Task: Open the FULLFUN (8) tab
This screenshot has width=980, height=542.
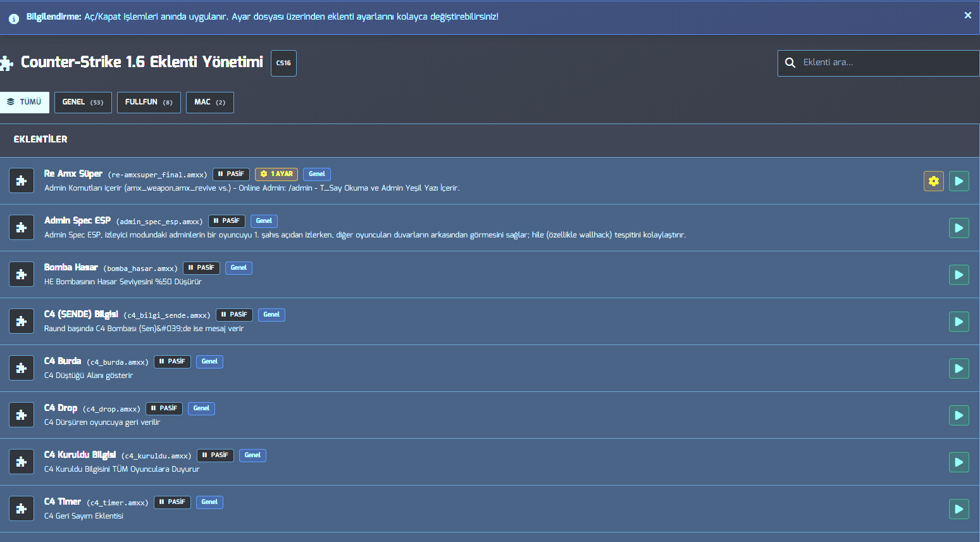Action: click(149, 102)
